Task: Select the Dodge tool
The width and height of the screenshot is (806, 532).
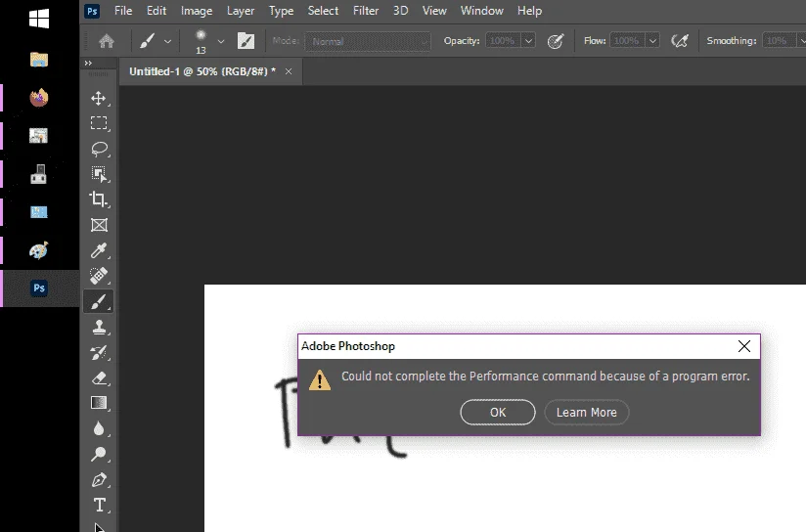Action: coord(99,455)
